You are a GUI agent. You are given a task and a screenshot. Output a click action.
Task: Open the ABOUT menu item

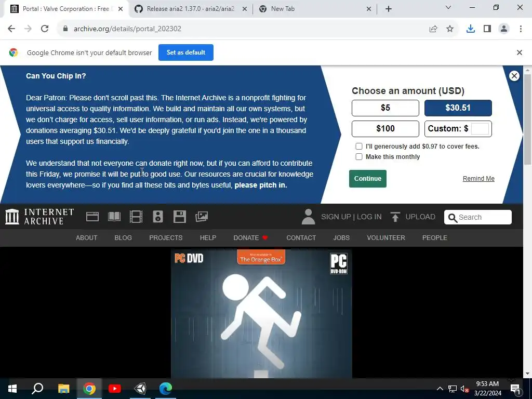point(87,238)
